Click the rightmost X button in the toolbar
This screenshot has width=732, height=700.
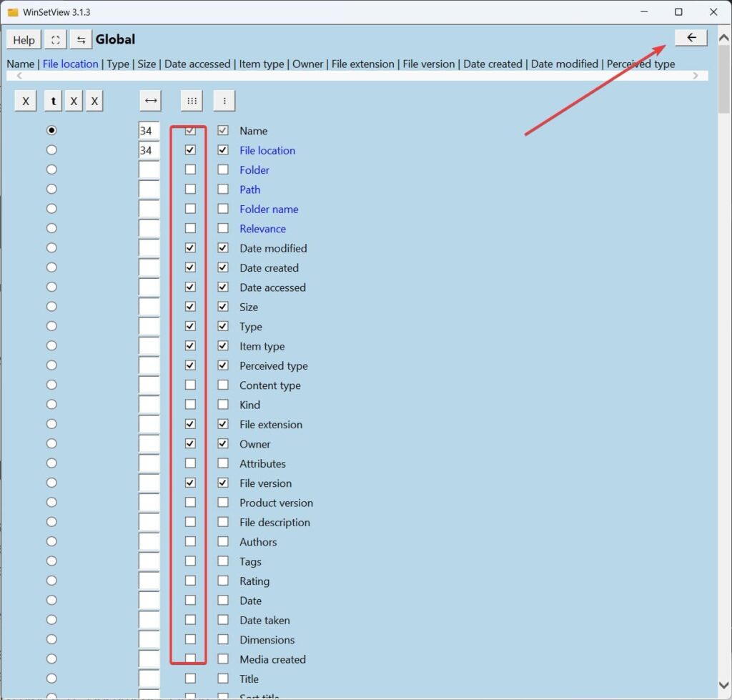point(94,101)
